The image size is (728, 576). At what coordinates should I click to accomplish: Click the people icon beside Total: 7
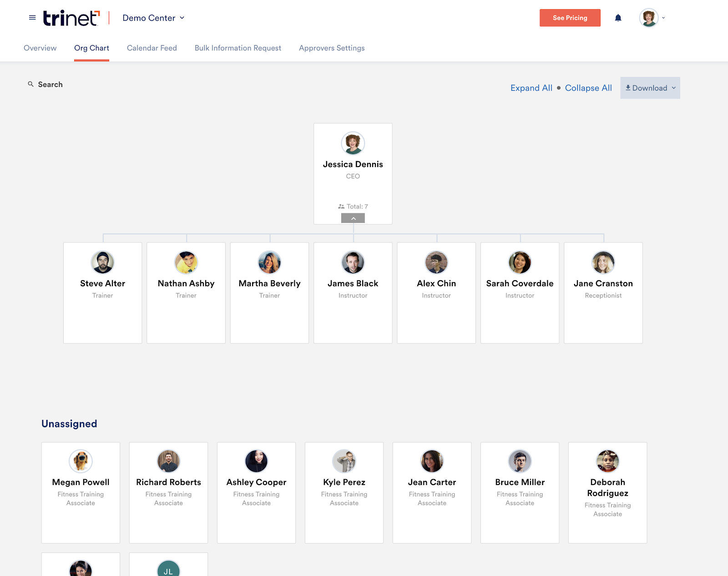pos(341,207)
